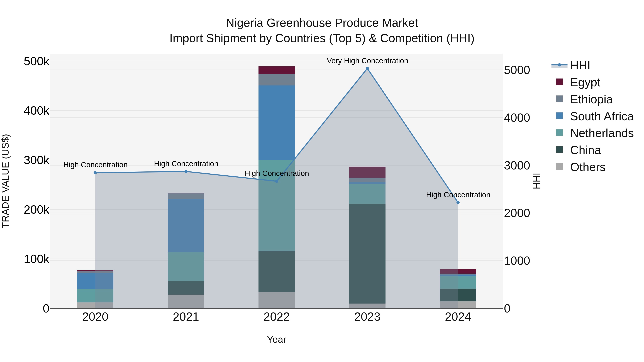Click the rotated 'HHI' right axis title

pyautogui.click(x=537, y=181)
